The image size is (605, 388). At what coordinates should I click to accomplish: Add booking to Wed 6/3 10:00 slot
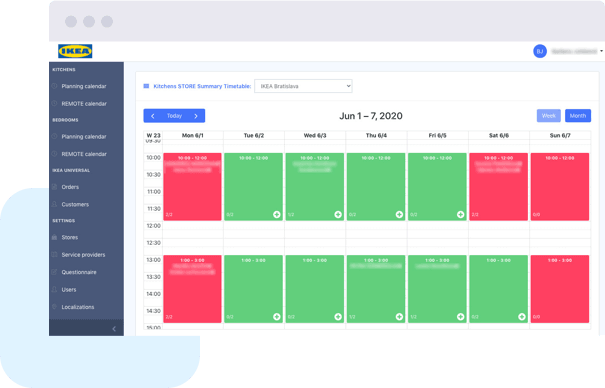338,214
